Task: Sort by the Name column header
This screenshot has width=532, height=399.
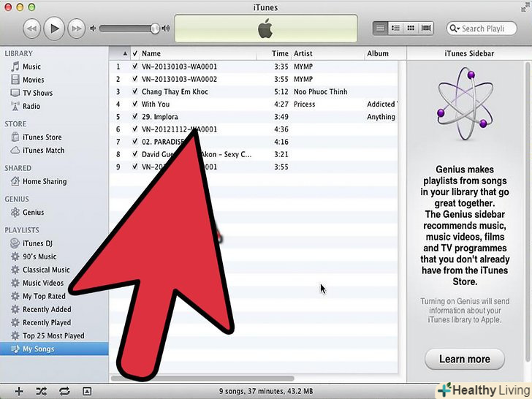Action: (199, 53)
